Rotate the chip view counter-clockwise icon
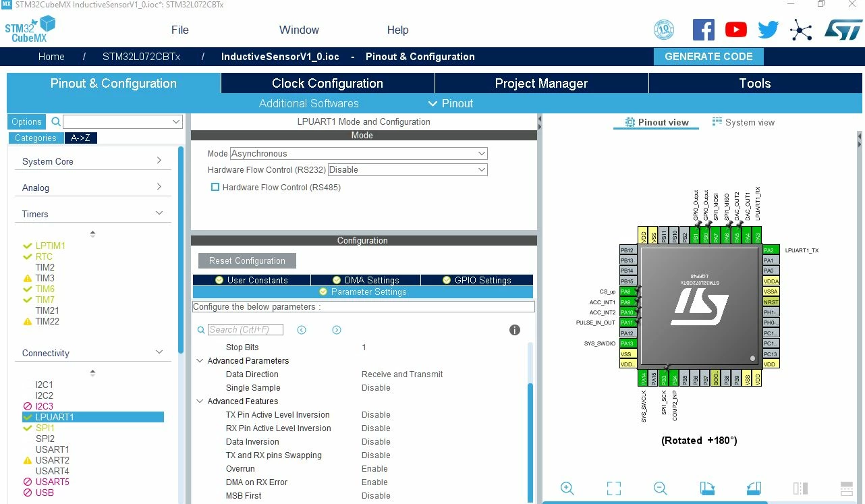The width and height of the screenshot is (865, 504). [x=754, y=488]
